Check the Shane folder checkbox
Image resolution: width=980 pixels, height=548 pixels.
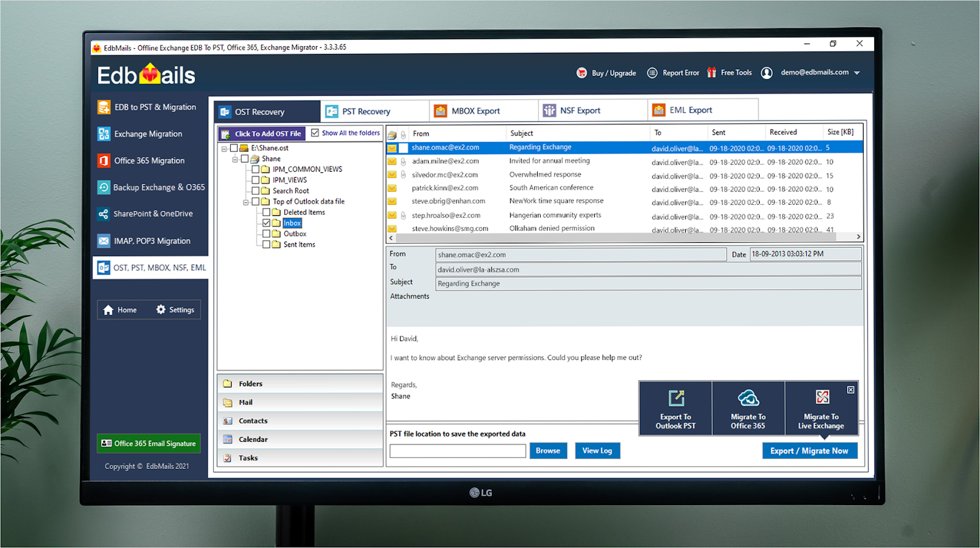tap(245, 159)
